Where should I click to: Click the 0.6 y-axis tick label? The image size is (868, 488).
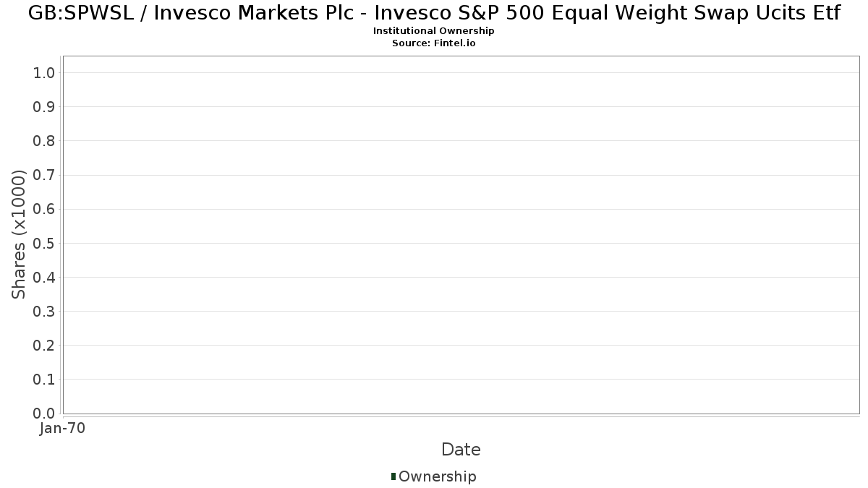click(x=44, y=209)
